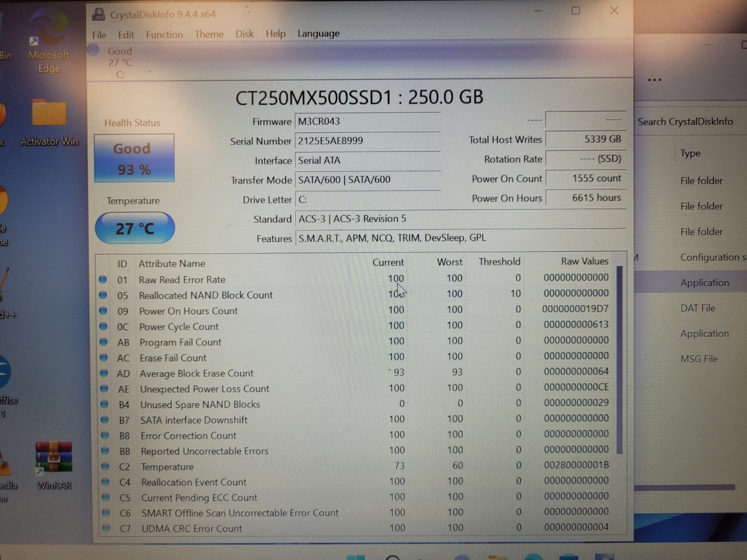This screenshot has height=560, width=747.
Task: Click the Attribute Name column header
Action: (x=172, y=264)
